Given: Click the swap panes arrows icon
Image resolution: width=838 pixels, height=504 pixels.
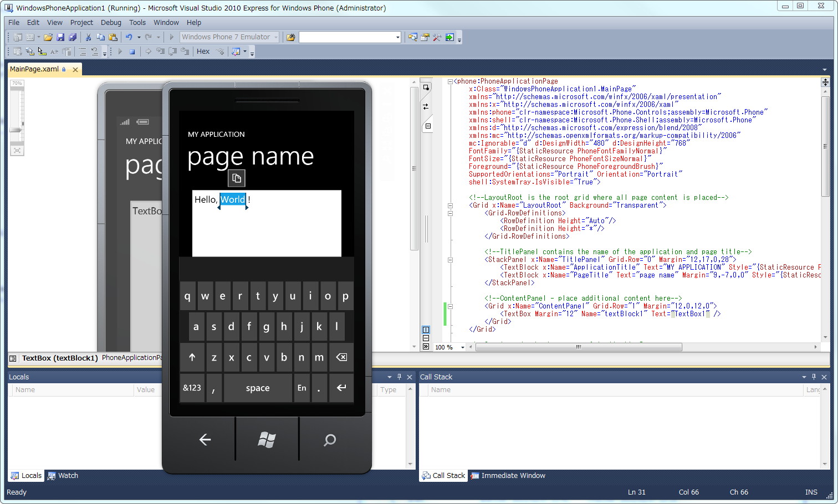Looking at the screenshot, I should click(426, 106).
